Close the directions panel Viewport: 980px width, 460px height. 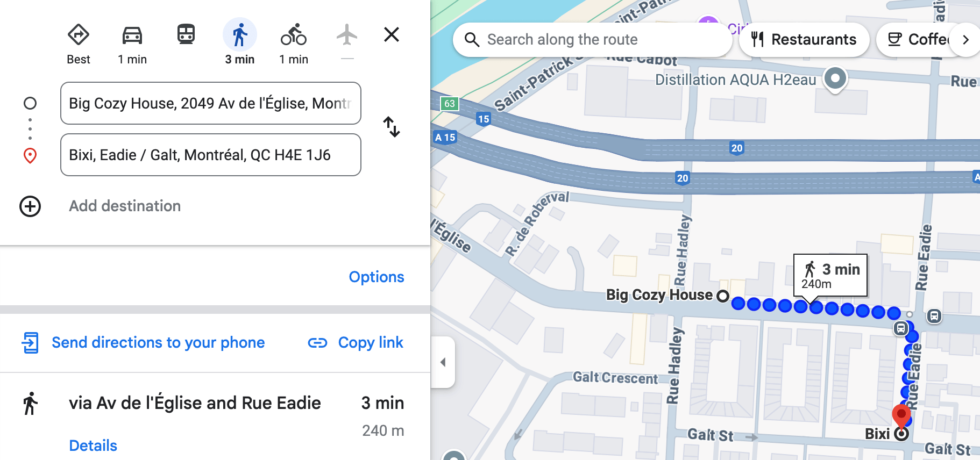pyautogui.click(x=392, y=34)
